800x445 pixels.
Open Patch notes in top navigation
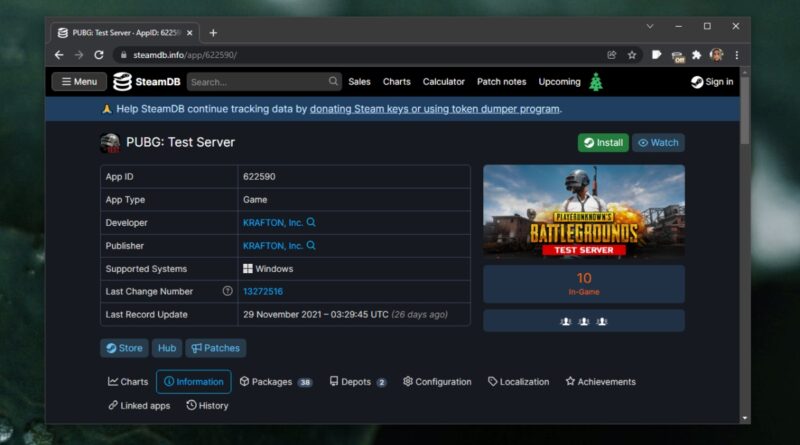point(502,82)
